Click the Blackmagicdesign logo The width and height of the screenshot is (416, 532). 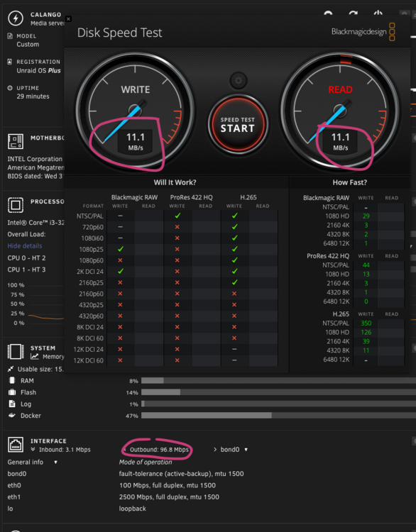[x=363, y=32]
